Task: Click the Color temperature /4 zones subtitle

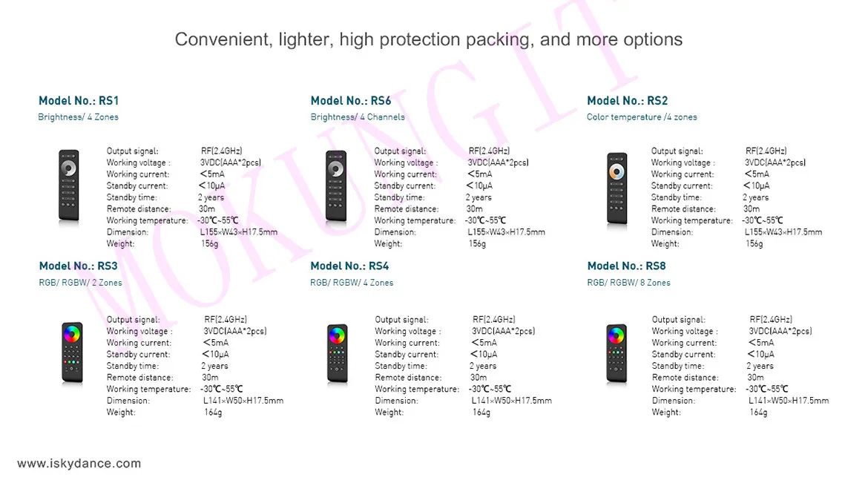Action: tap(642, 116)
